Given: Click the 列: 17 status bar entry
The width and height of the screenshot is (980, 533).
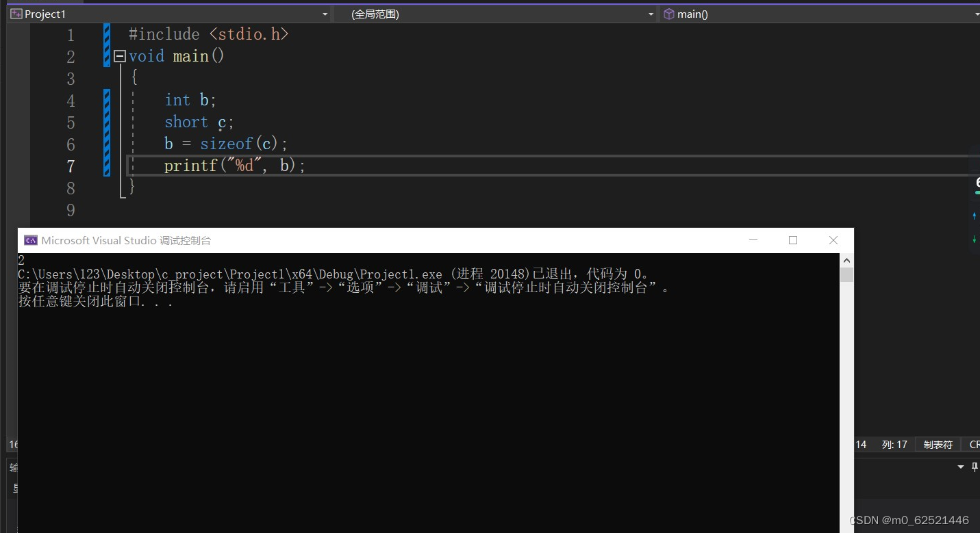Looking at the screenshot, I should 894,445.
